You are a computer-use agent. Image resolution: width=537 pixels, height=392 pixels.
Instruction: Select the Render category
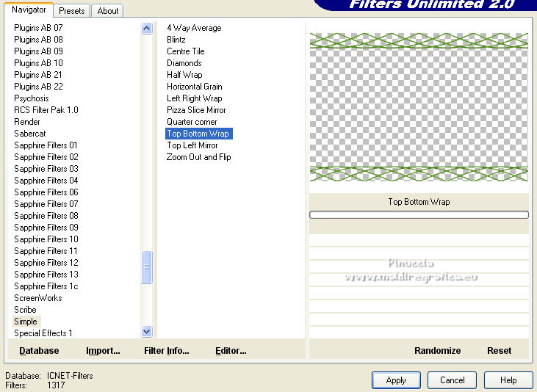coord(27,122)
